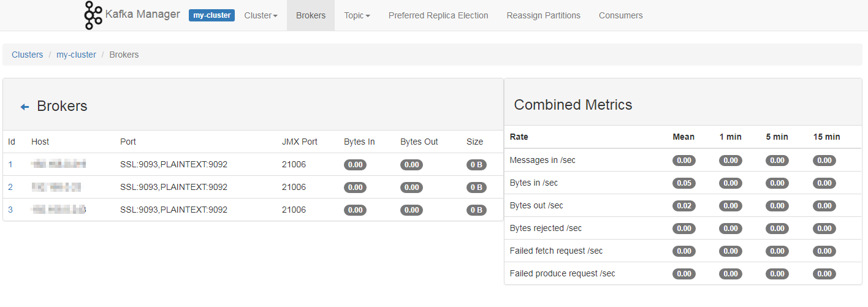
Task: Click the my-cluster breadcrumb link
Action: point(76,55)
